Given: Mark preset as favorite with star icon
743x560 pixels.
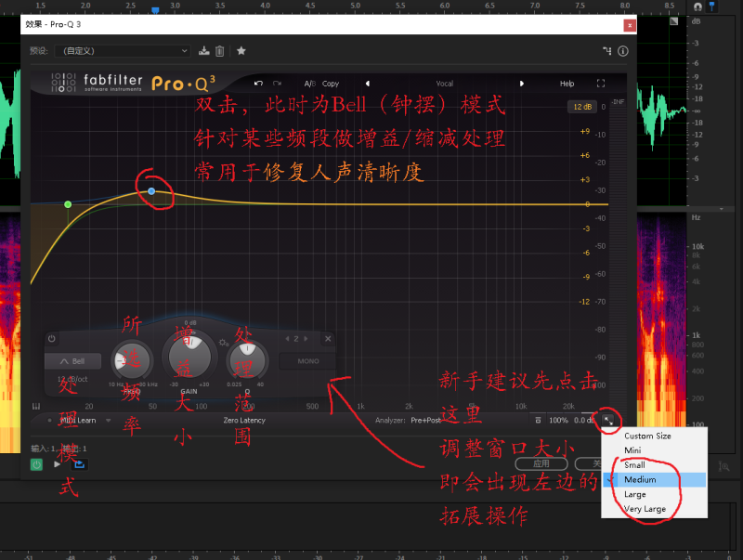Looking at the screenshot, I should click(x=241, y=51).
